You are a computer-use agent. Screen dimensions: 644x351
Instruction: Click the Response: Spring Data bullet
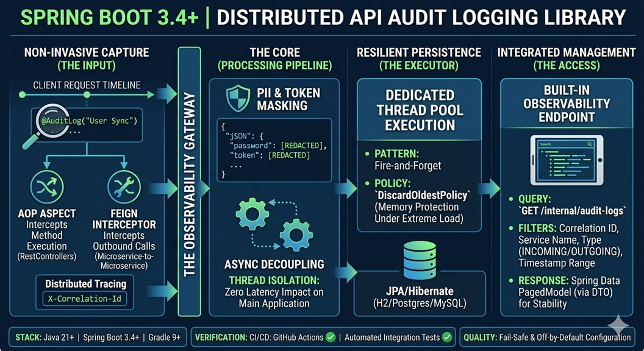[564, 292]
